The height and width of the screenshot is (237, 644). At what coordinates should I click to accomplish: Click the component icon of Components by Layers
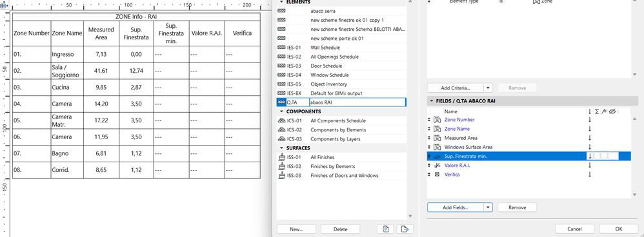pos(282,139)
